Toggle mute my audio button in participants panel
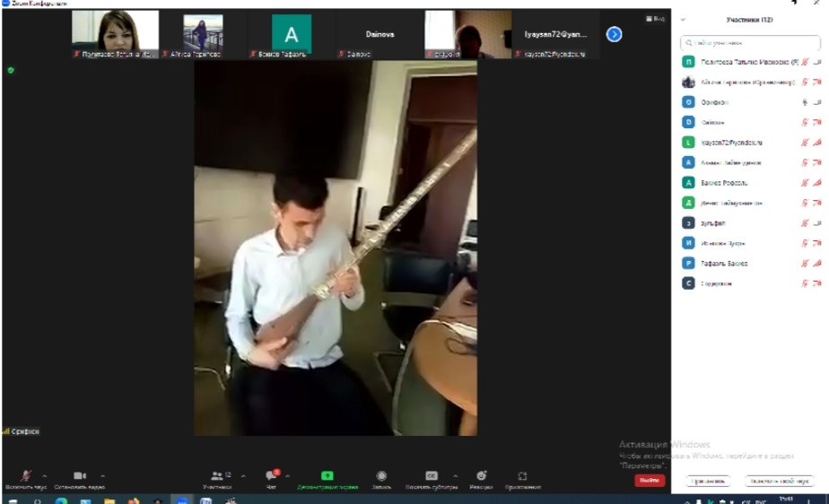The image size is (829, 504). click(779, 482)
